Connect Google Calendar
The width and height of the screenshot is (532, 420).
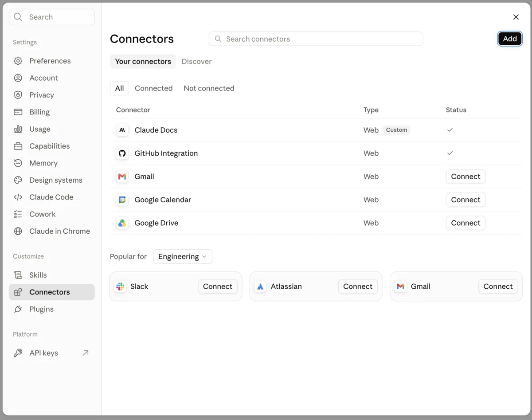(x=465, y=200)
